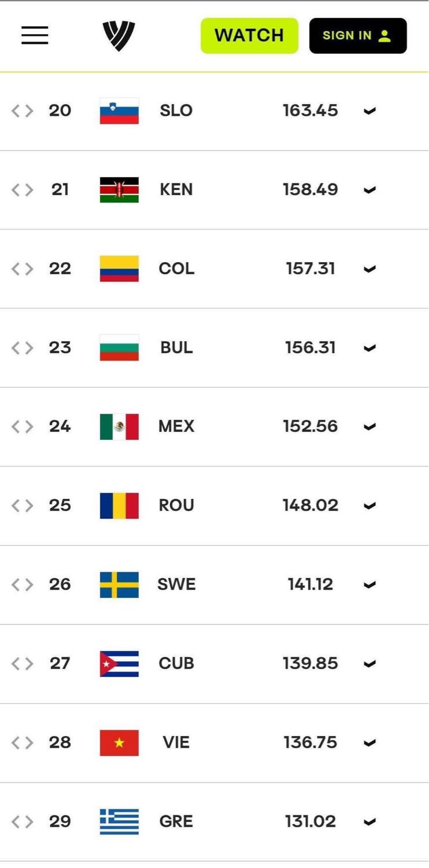Click the Greece flag icon
The image size is (429, 868).
click(x=119, y=822)
